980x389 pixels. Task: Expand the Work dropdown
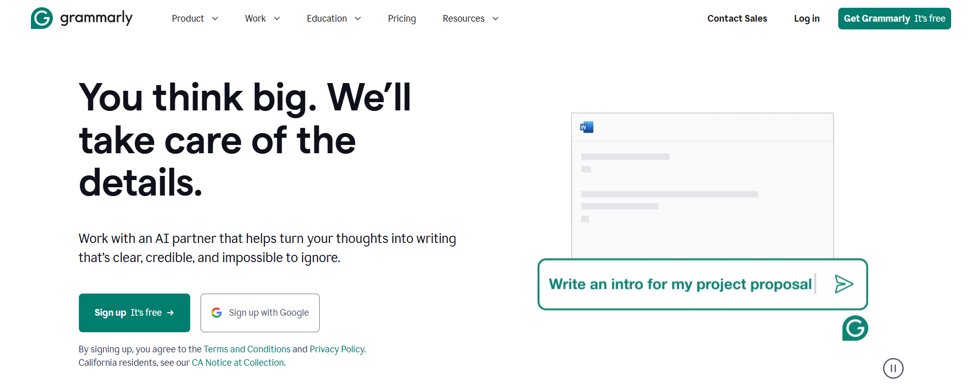(x=262, y=18)
